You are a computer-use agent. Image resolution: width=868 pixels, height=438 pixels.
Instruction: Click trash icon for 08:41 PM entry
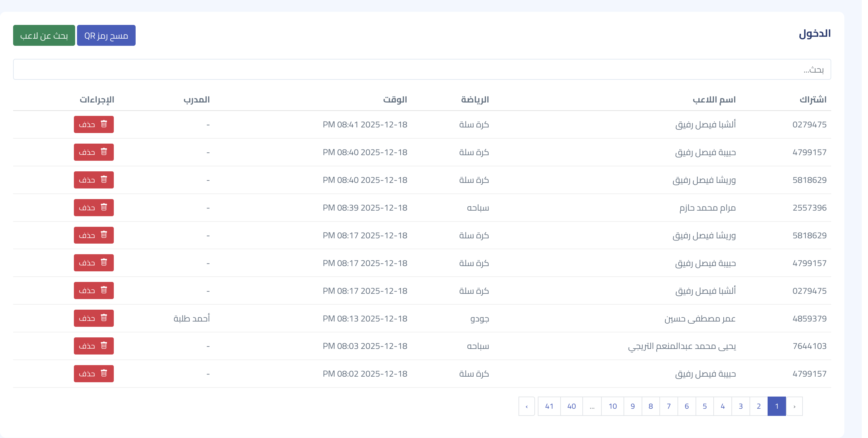(104, 124)
